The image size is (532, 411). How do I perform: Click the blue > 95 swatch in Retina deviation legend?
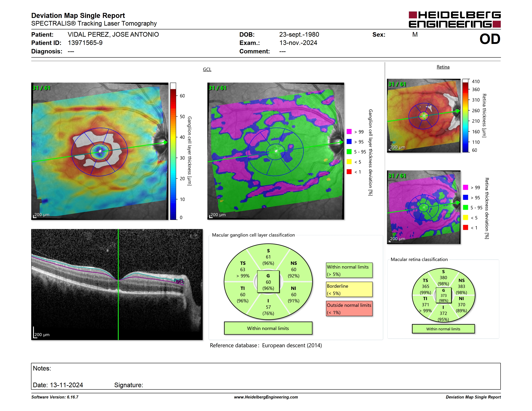465,197
